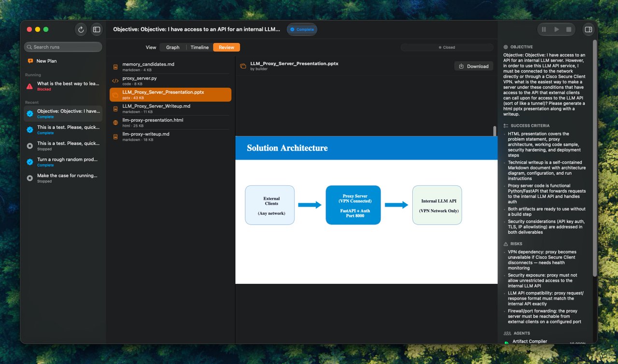Stop the run with the square button
The height and width of the screenshot is (364, 618).
569,29
